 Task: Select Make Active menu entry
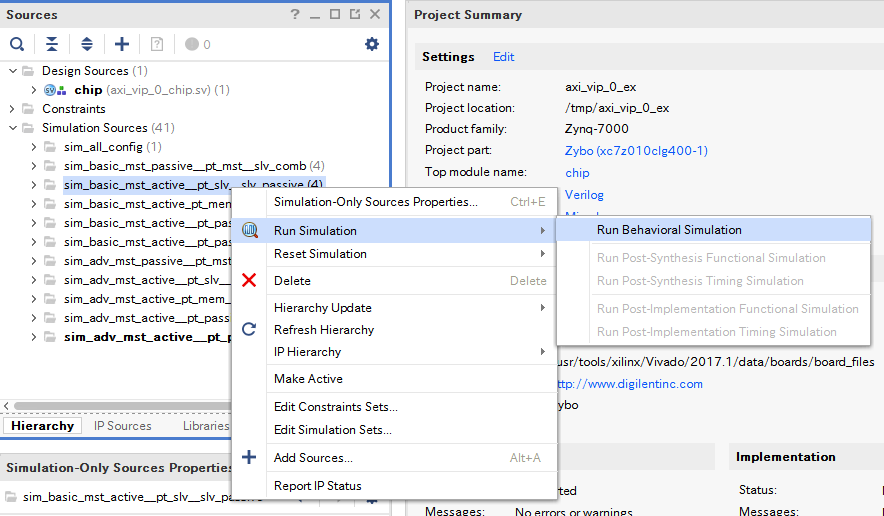308,379
